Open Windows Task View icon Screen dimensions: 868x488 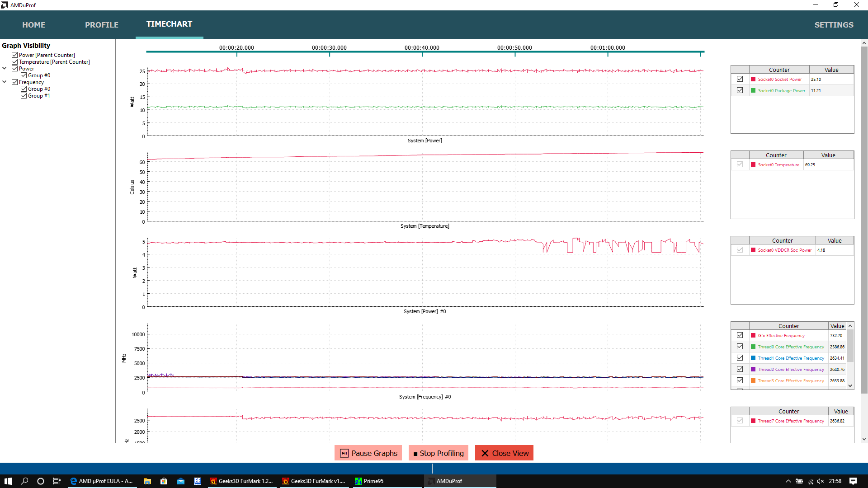pos(57,481)
